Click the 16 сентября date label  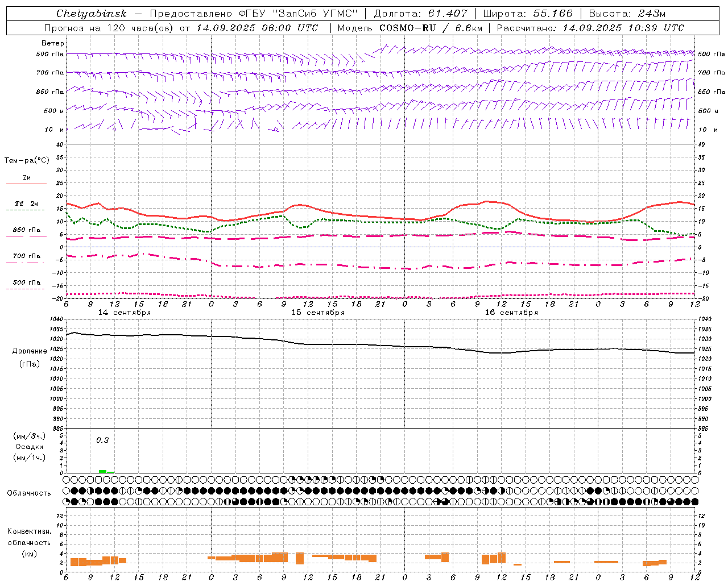[511, 313]
